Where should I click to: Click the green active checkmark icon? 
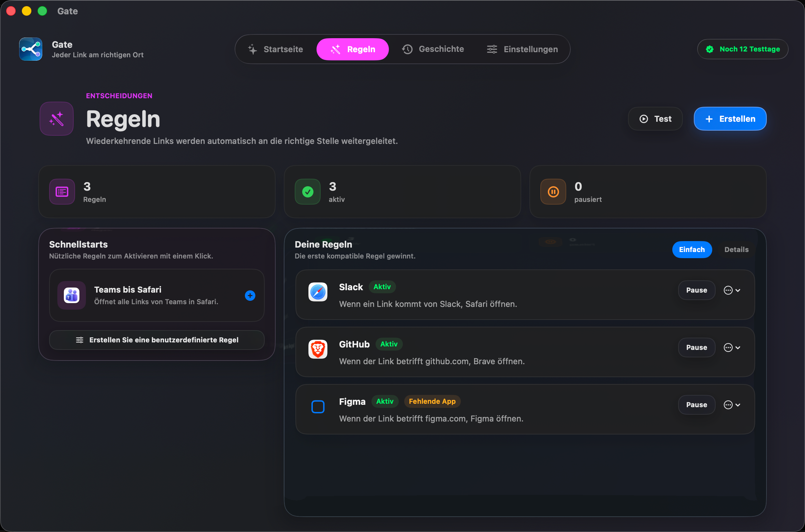pos(308,192)
